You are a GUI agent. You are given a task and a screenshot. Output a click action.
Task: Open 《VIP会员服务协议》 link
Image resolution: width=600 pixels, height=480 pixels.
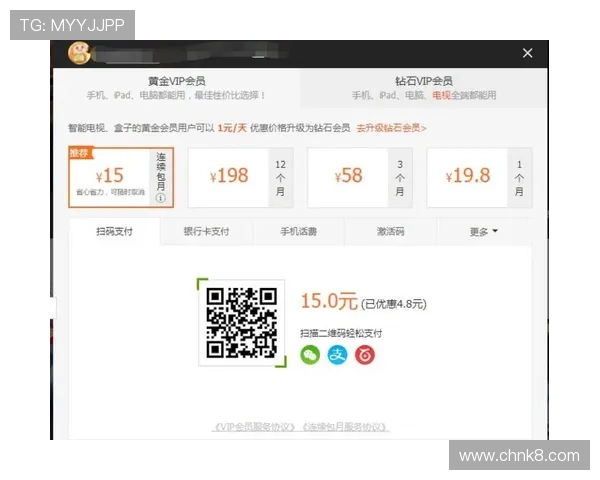pyautogui.click(x=254, y=427)
